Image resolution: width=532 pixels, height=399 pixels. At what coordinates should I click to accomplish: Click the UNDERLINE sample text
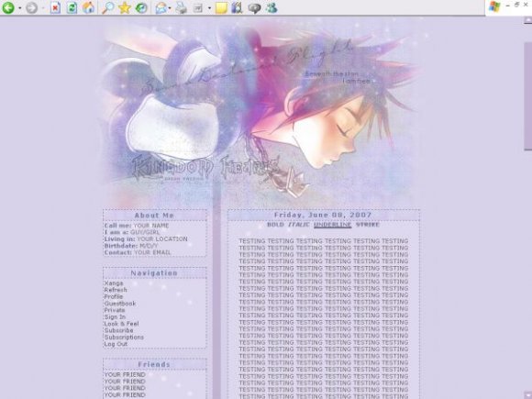332,225
